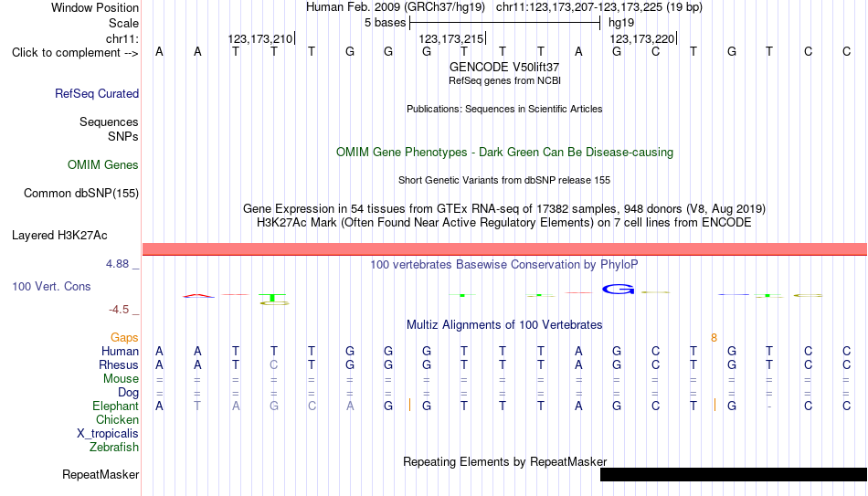The height and width of the screenshot is (496, 868).
Task: Click the -4.5 conservation scale value
Action: tap(119, 310)
